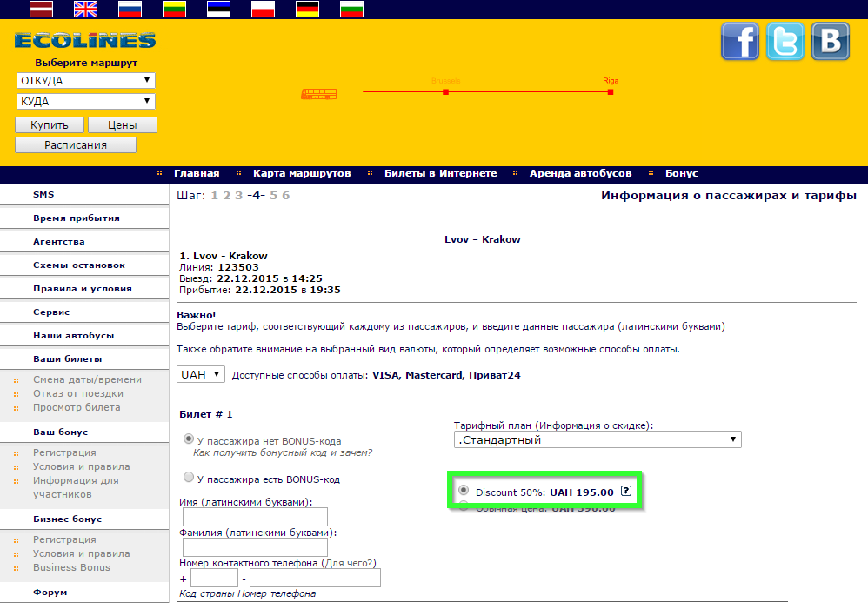Screen dimensions: 868x603
Task: Click Смена даты/времени link
Action: [87, 379]
